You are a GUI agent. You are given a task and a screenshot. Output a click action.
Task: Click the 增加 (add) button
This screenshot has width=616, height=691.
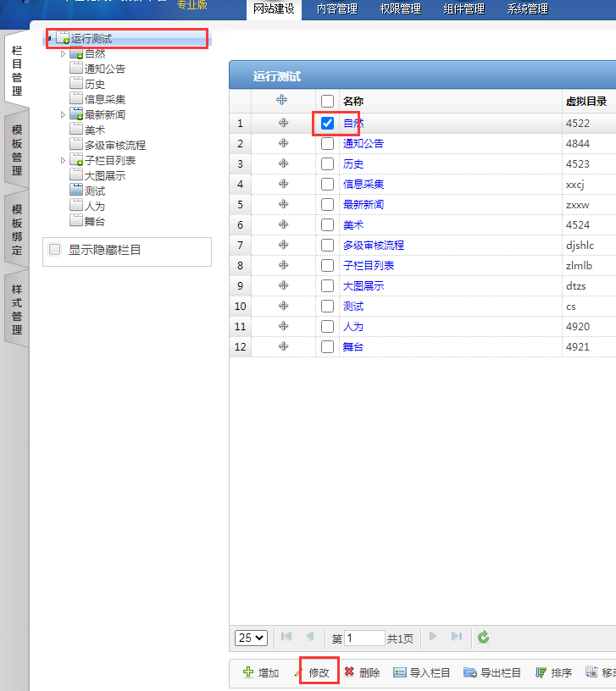[x=260, y=673]
